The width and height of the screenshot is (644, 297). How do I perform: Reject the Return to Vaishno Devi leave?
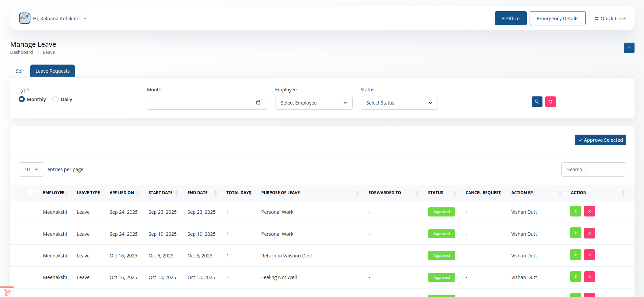pos(589,255)
